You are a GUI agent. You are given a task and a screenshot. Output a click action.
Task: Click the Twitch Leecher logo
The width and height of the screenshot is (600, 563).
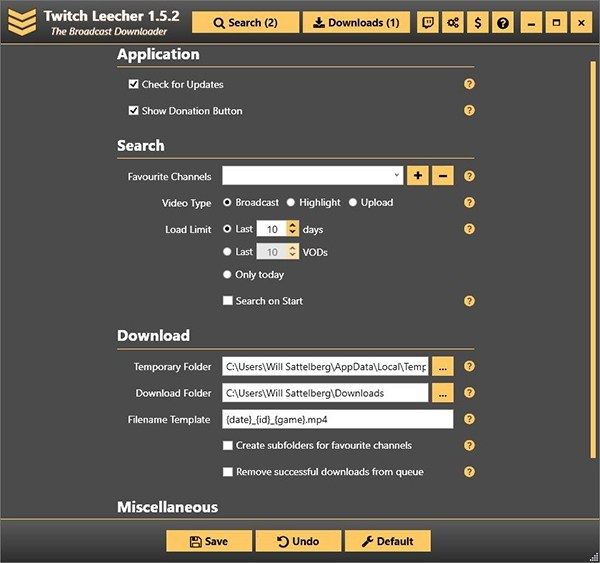pos(22,22)
